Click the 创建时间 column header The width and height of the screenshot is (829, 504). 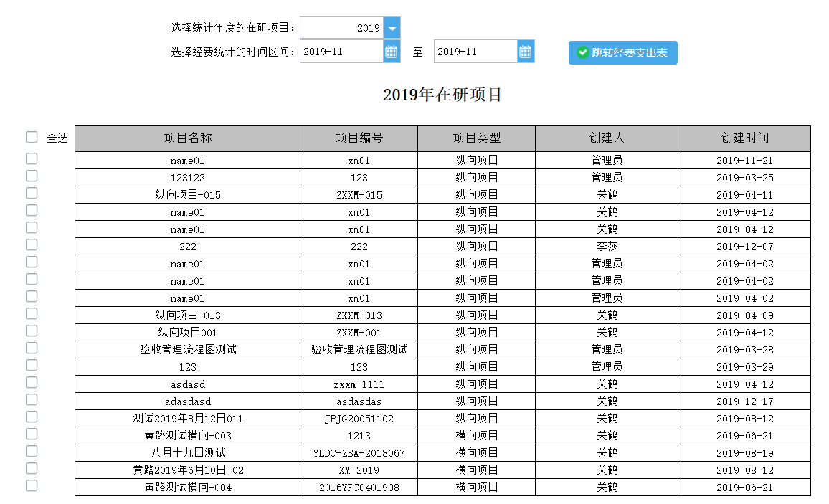point(744,138)
